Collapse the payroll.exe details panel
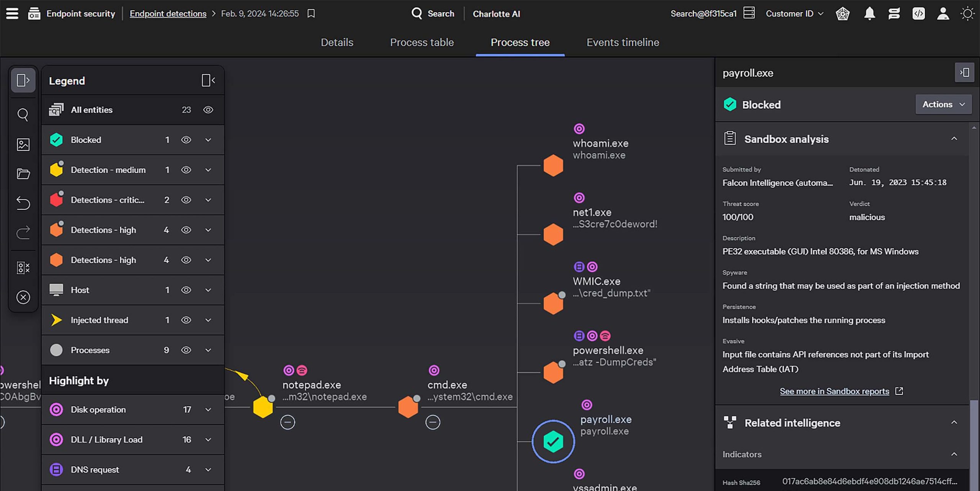The width and height of the screenshot is (980, 491). [x=964, y=72]
